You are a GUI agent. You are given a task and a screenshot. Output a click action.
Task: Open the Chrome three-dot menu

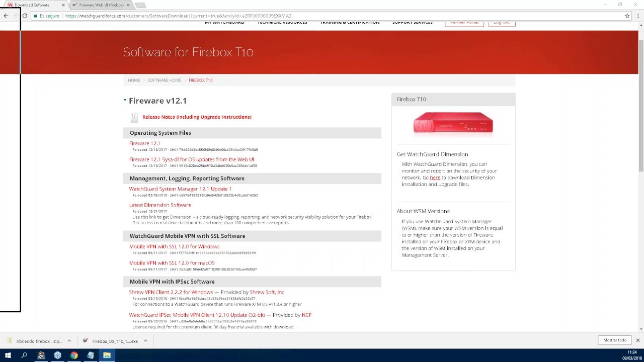637,16
